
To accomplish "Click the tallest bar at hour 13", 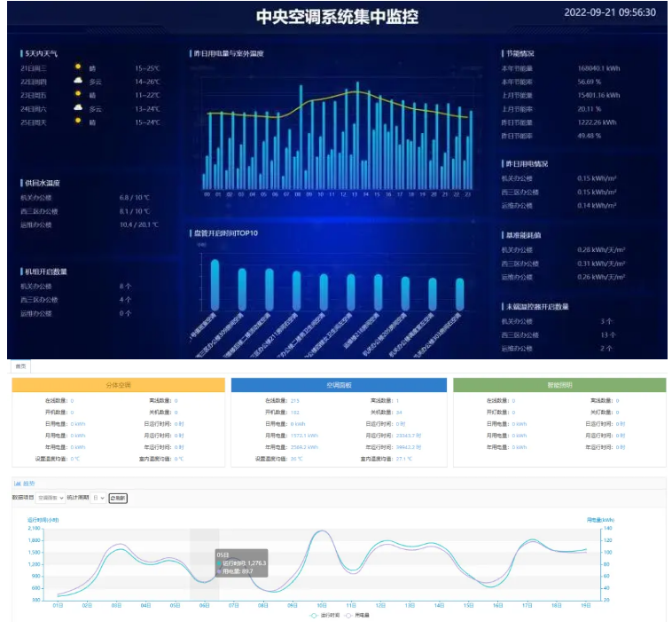I will pos(357,133).
